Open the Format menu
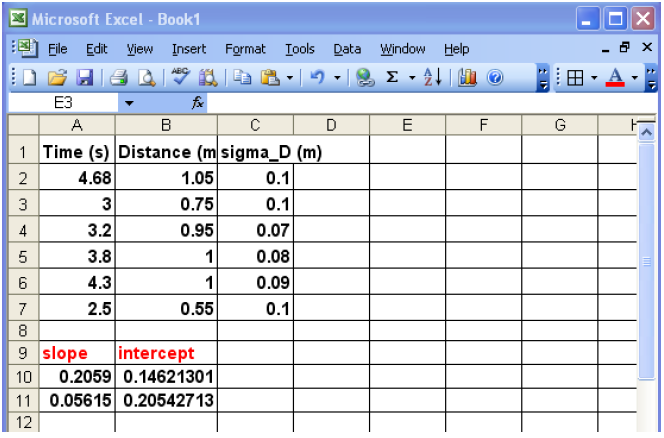This screenshot has height=438, width=664. point(245,48)
